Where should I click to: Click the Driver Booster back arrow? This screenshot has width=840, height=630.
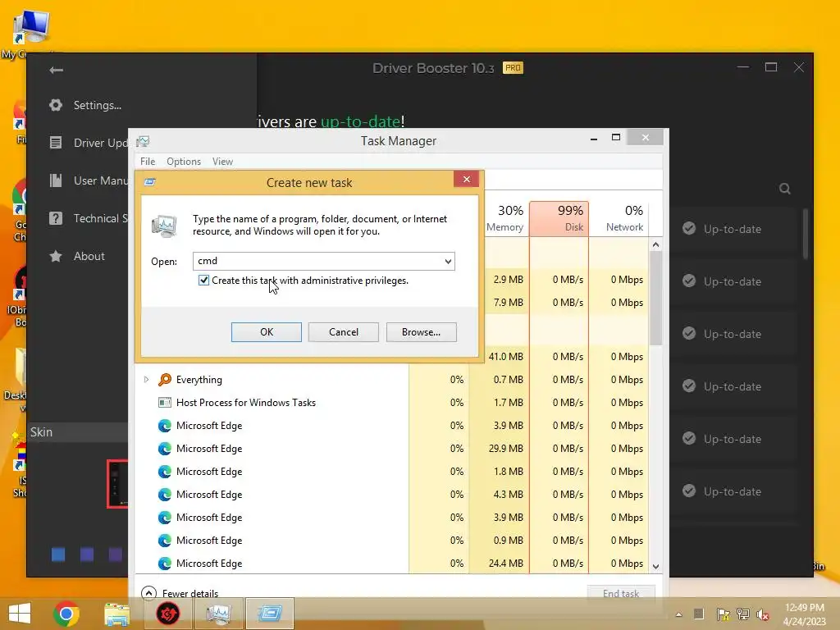[57, 71]
